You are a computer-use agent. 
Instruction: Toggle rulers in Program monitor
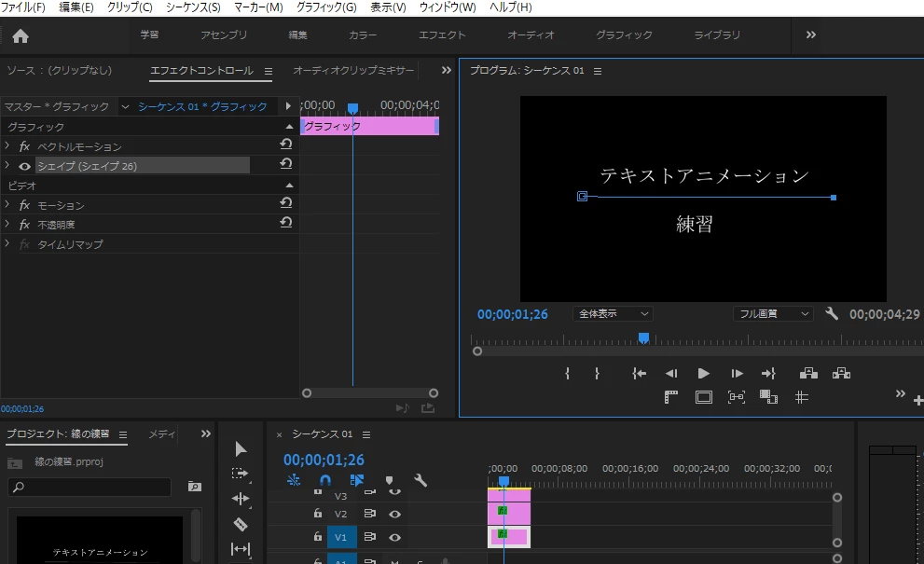pyautogui.click(x=670, y=397)
